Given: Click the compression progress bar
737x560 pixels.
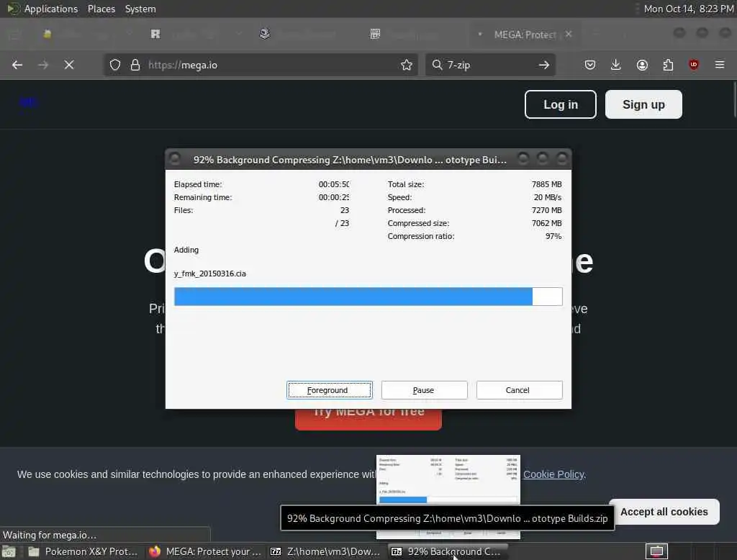Looking at the screenshot, I should point(368,297).
